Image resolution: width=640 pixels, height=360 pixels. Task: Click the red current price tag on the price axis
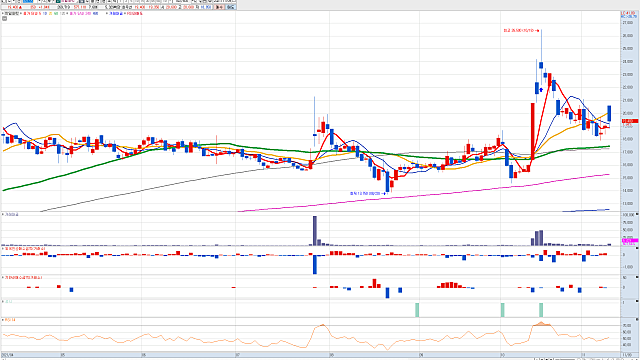[630, 121]
